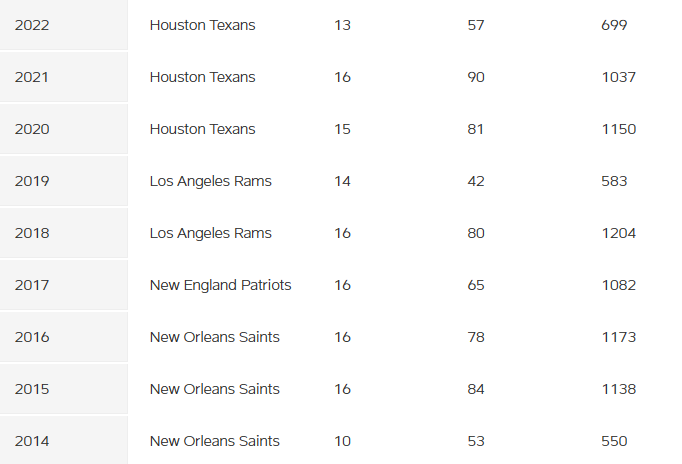Click the 1037 value in the 2021 row
682x464 pixels.
coord(619,77)
